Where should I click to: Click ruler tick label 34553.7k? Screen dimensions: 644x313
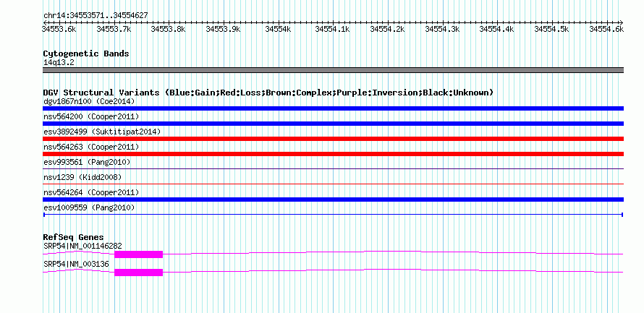(x=114, y=29)
